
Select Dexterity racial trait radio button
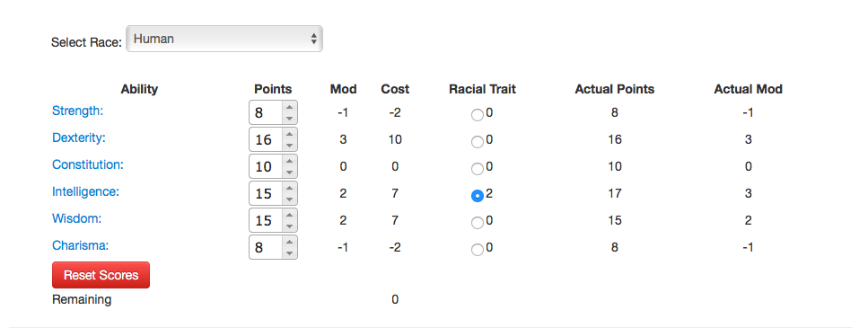coord(477,142)
